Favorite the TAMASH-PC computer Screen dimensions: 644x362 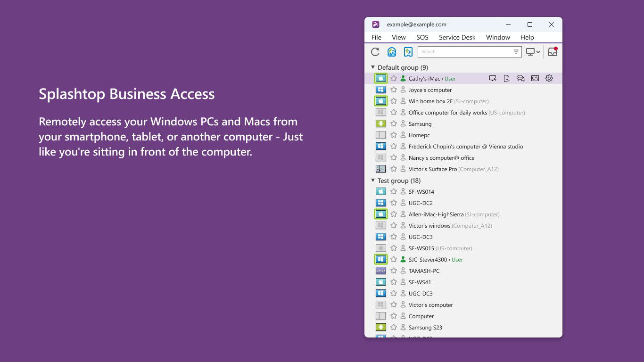394,271
